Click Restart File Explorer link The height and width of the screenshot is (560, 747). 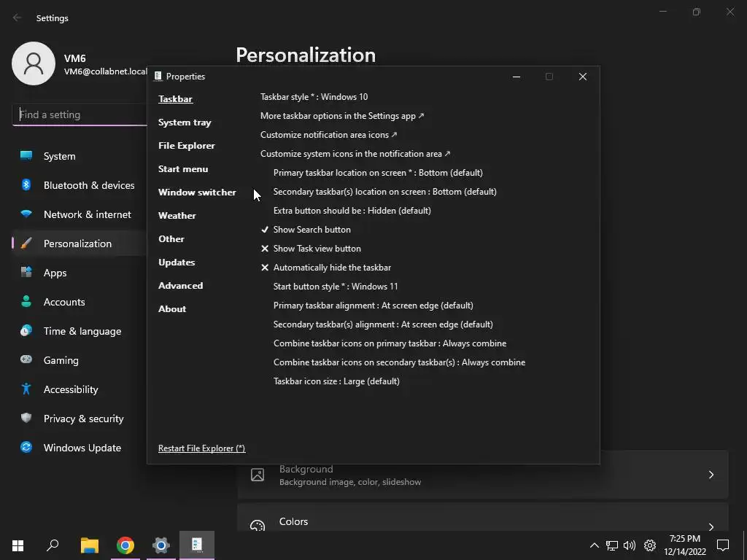click(201, 448)
